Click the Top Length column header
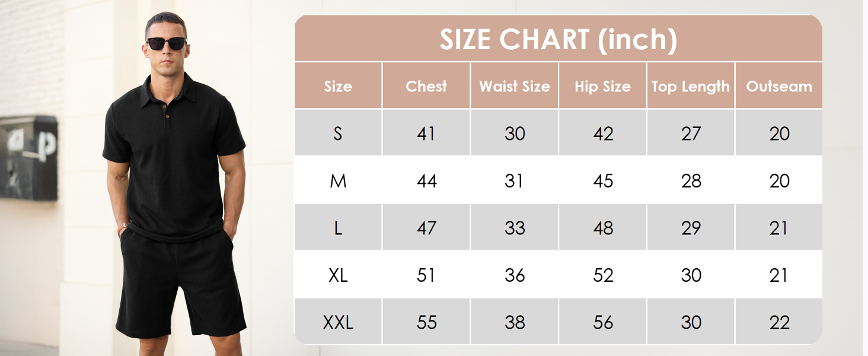 coord(691,86)
